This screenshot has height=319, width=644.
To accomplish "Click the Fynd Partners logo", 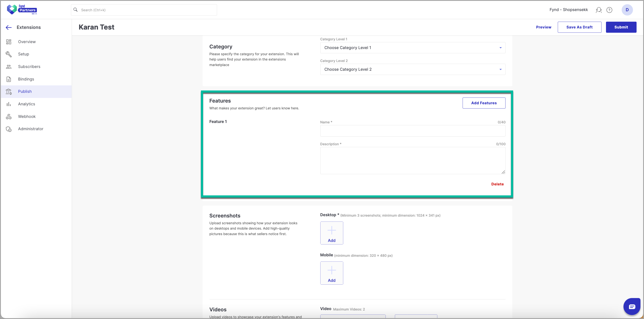I will [22, 10].
